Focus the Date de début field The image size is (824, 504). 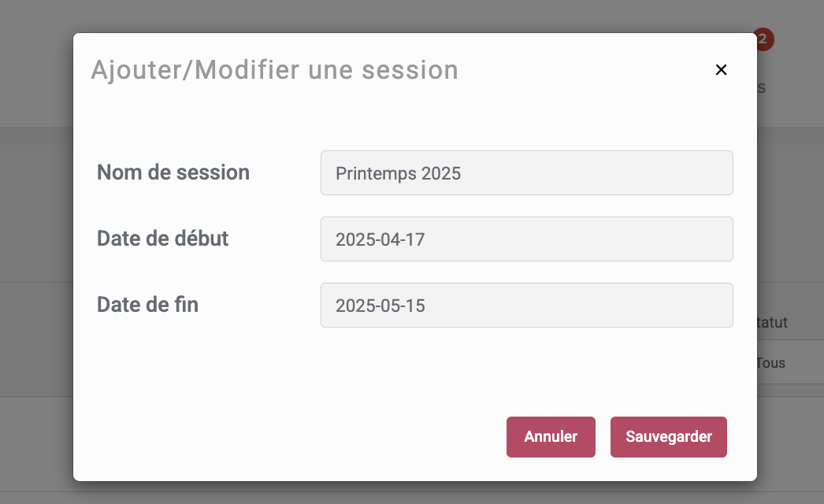526,239
